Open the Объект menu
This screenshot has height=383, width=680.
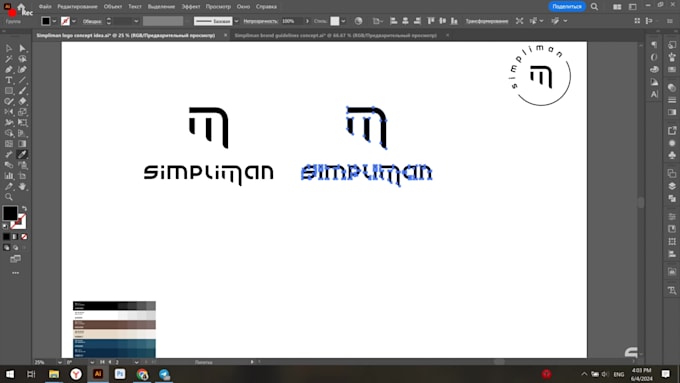[113, 7]
